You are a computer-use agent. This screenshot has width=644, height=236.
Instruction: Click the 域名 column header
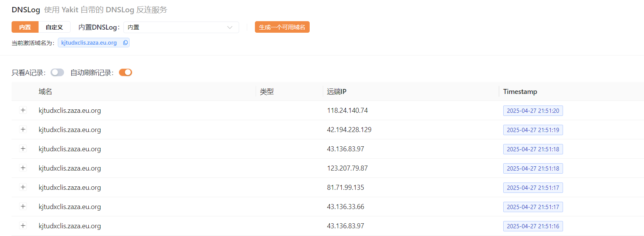(45, 92)
